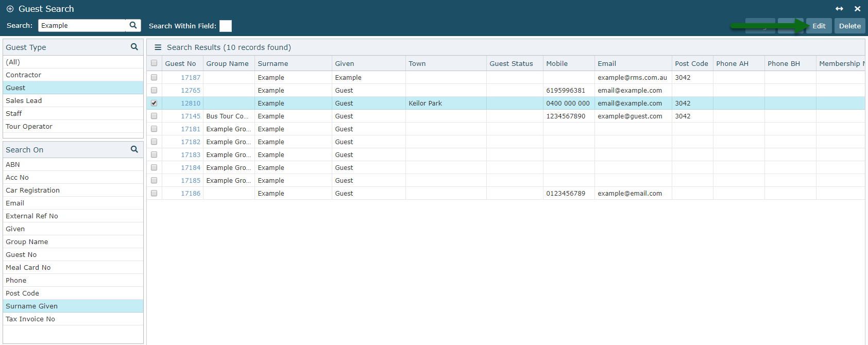The image size is (868, 345).
Task: Choose Phone in Search On list
Action: (x=73, y=280)
